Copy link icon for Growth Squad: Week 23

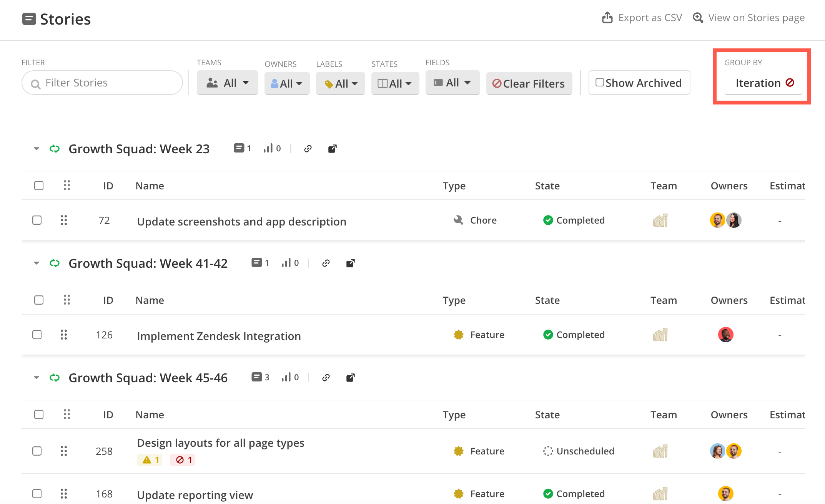click(x=308, y=149)
